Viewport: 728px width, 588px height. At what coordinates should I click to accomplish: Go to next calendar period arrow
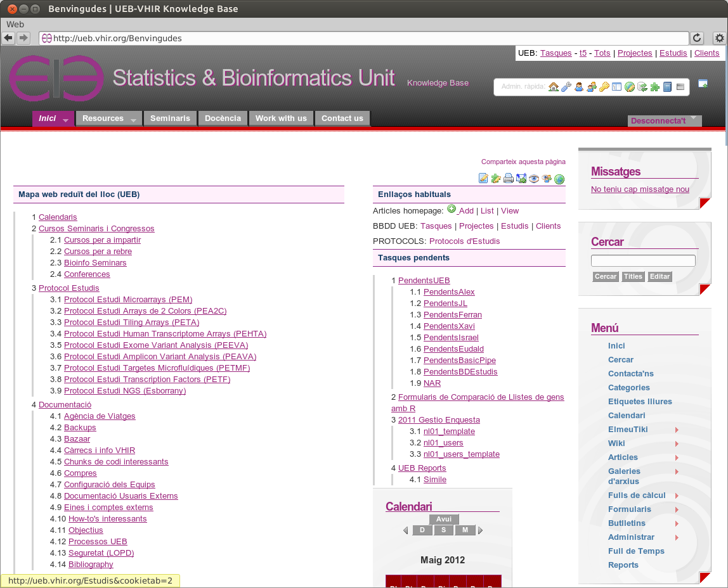(x=481, y=530)
